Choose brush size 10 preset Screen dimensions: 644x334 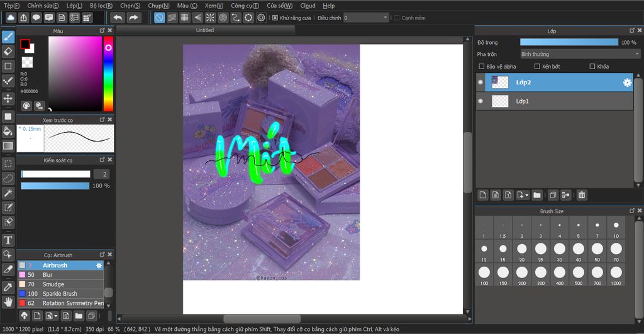(x=616, y=229)
